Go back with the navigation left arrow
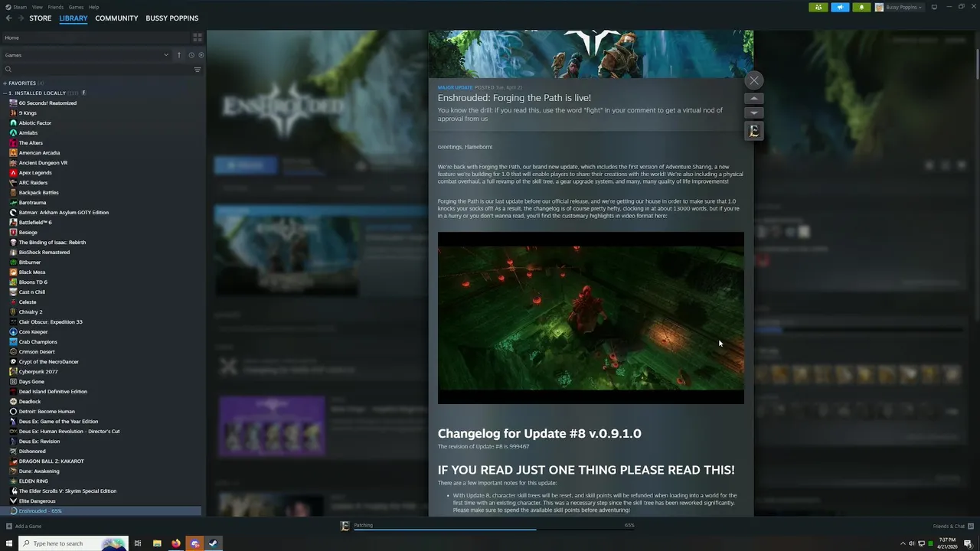The image size is (980, 551). (x=9, y=18)
